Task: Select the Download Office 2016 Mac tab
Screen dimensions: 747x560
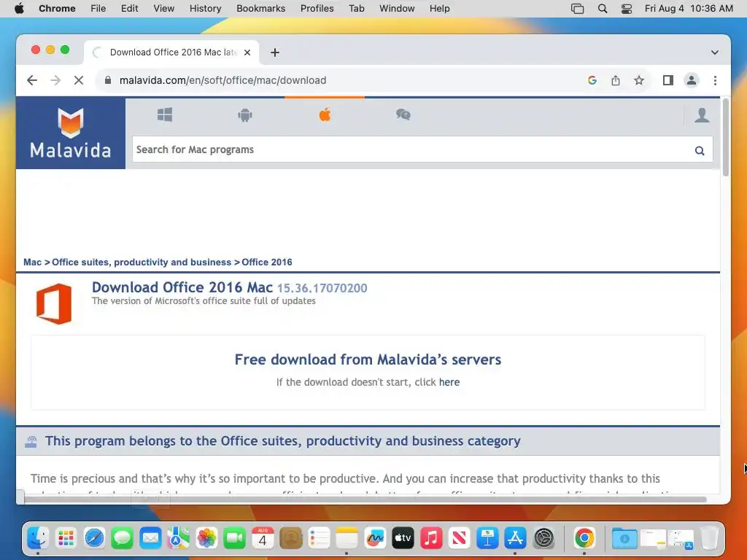Action: pyautogui.click(x=171, y=52)
